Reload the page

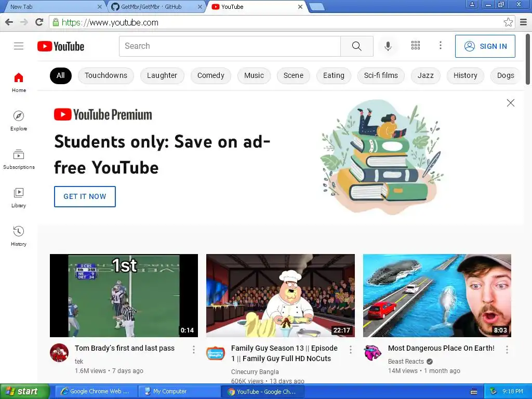tap(39, 22)
